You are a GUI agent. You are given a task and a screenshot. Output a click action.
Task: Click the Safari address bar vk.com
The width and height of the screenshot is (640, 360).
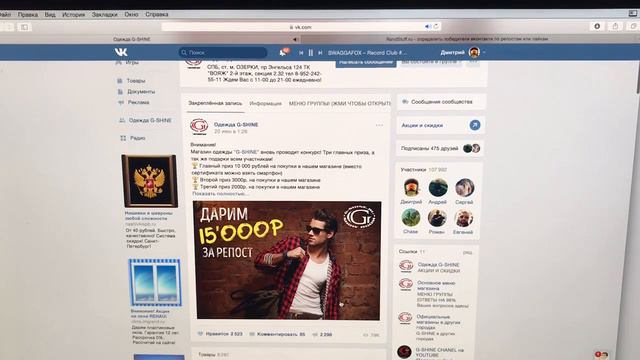pyautogui.click(x=300, y=27)
